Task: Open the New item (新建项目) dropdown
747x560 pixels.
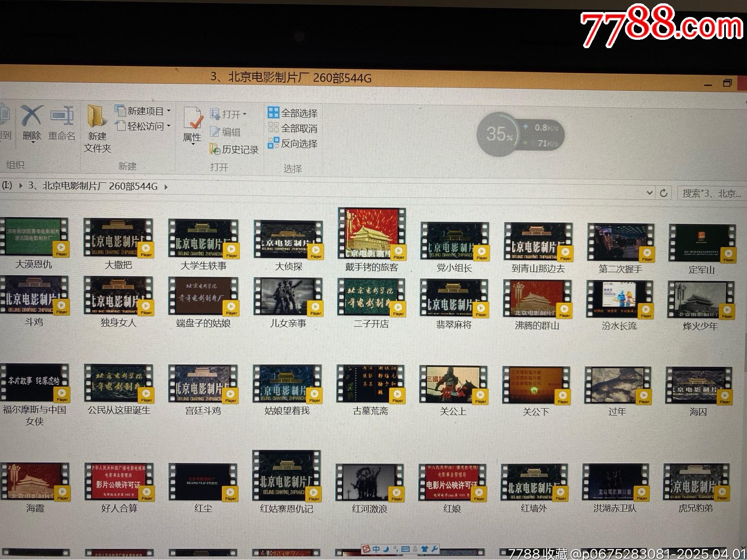Action: click(143, 111)
